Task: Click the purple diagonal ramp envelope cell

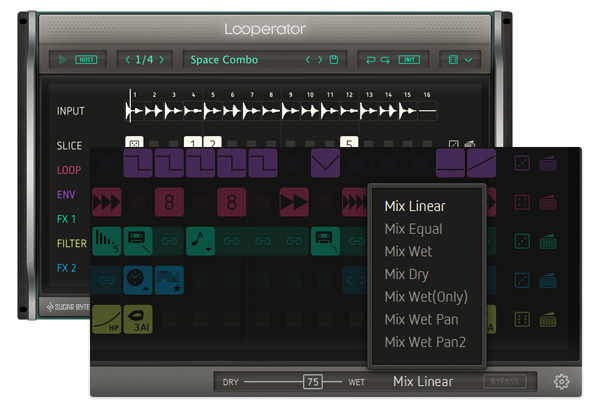Action: click(481, 163)
